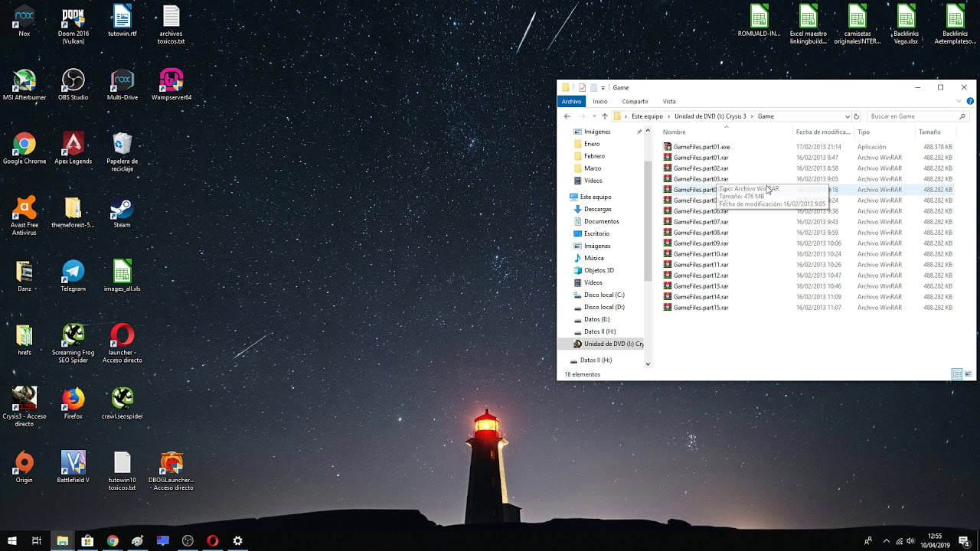
Task: Open Apex Legends
Action: pos(72,144)
